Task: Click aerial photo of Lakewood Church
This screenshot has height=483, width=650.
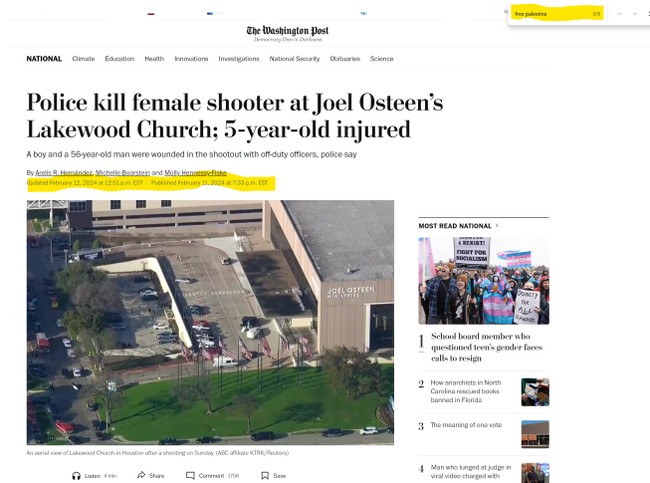Action: pos(210,322)
